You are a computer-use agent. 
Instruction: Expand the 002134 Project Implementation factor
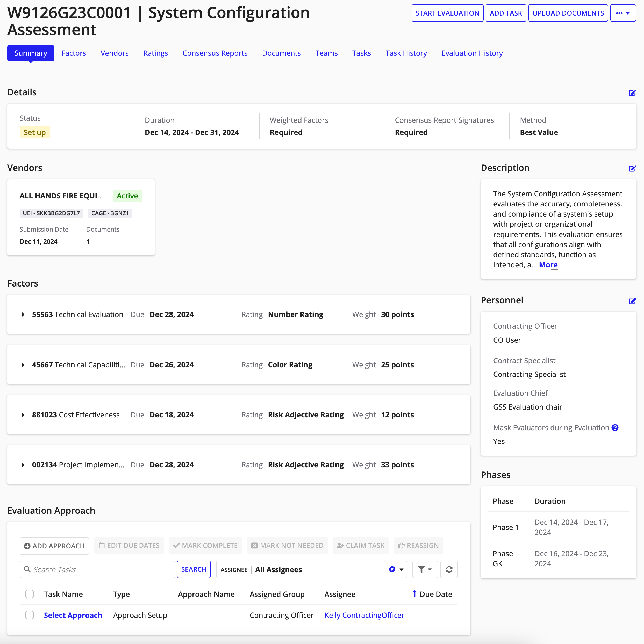pyautogui.click(x=23, y=465)
